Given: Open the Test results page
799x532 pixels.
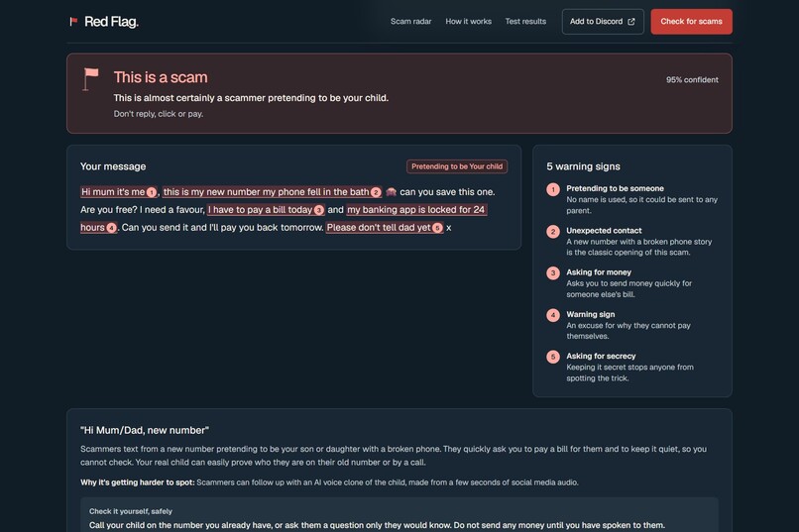Looking at the screenshot, I should (525, 22).
